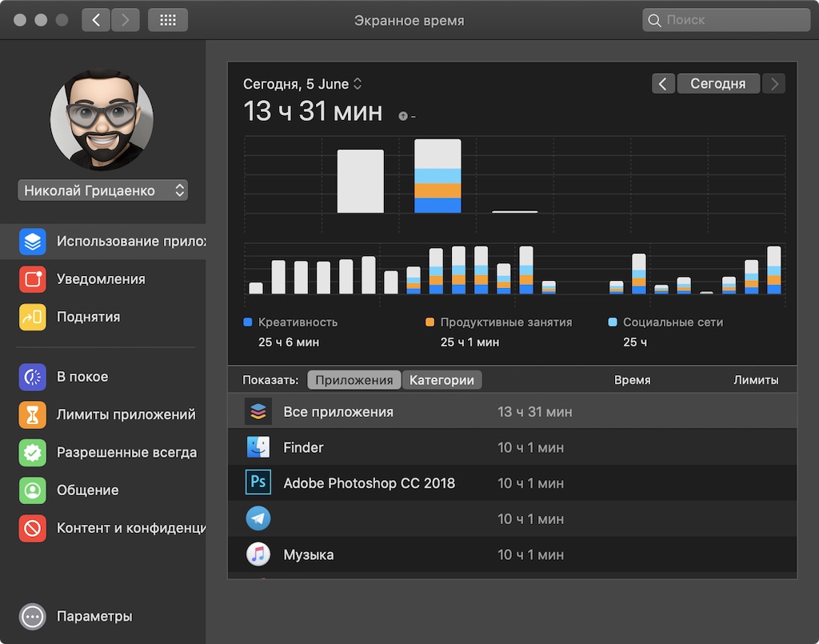The image size is (819, 644).
Task: Select the Adobe Photoshop CC 2018 row
Action: [x=513, y=483]
